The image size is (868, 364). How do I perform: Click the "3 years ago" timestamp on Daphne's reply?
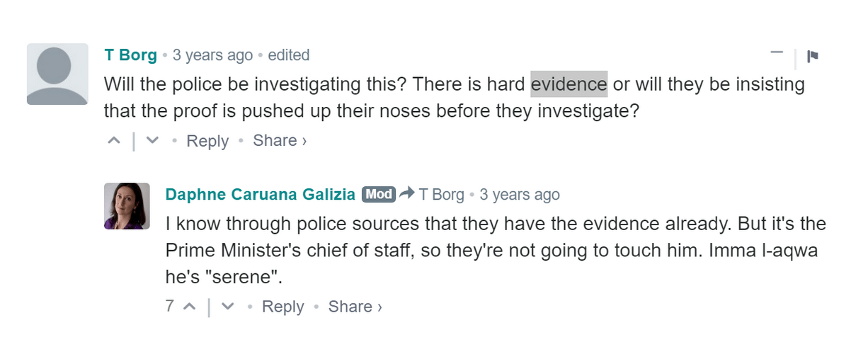519,194
